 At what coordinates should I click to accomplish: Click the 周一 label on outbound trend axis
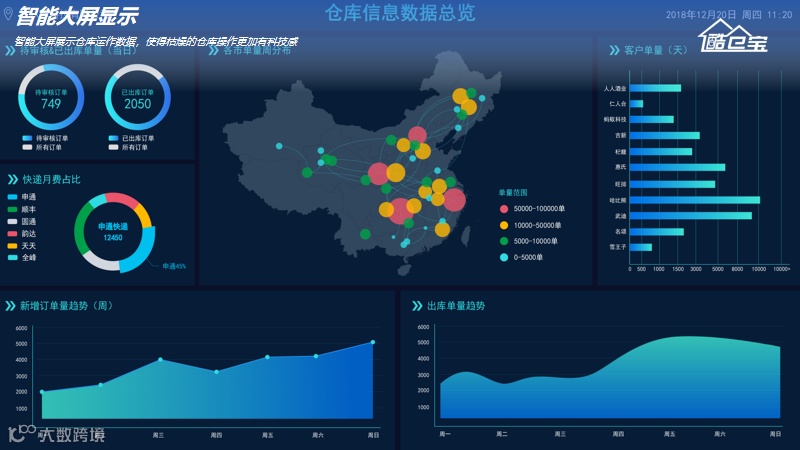pyautogui.click(x=445, y=434)
